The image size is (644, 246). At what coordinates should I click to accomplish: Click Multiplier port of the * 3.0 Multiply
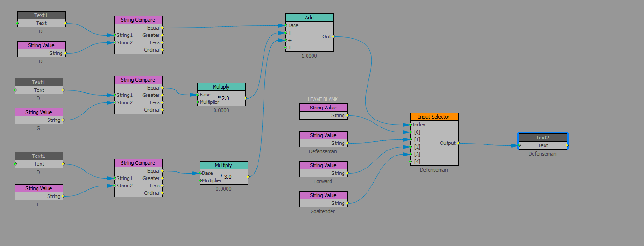[201, 180]
